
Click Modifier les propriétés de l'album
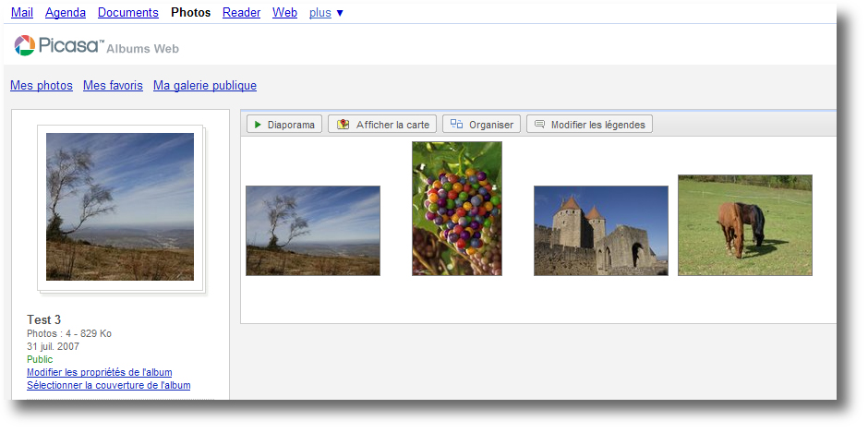100,373
